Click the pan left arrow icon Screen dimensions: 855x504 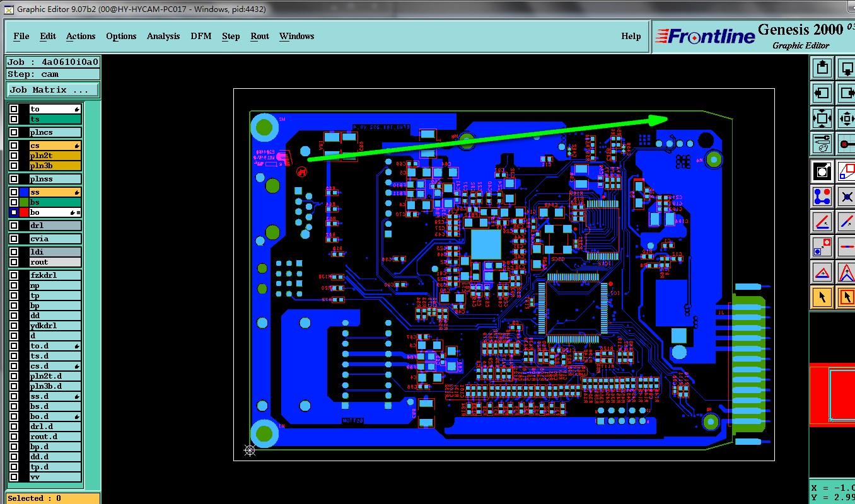[822, 93]
